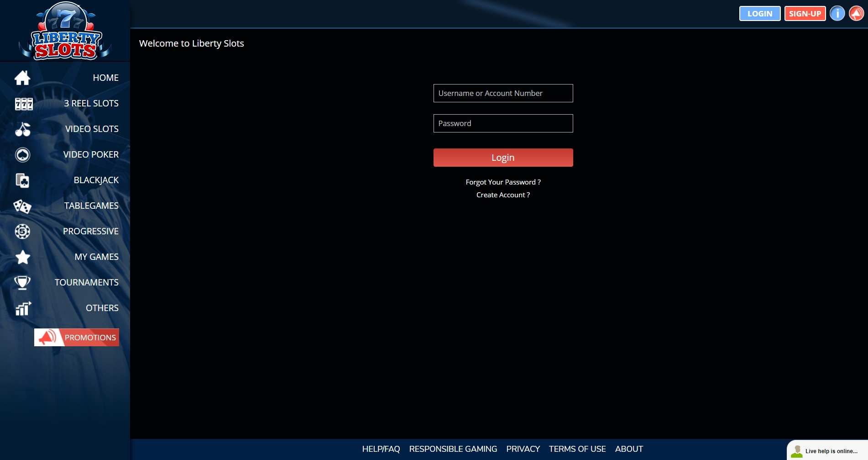
Task: Click the Welcome to Liberty Slots heading
Action: pos(191,43)
